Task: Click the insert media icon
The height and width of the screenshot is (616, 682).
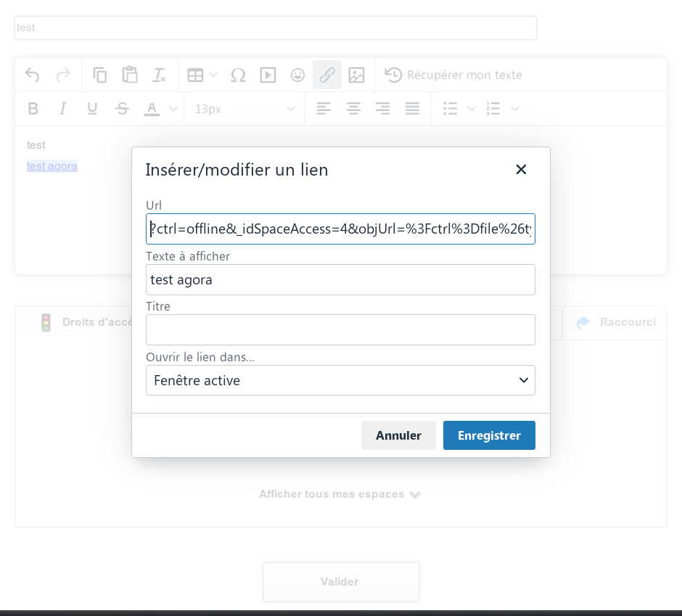Action: tap(268, 75)
